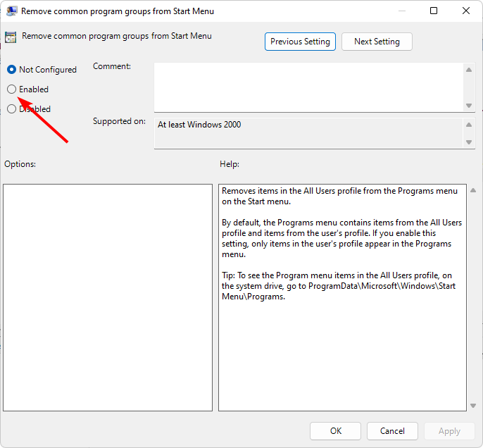The image size is (483, 448).
Task: Set the policy to Disabled
Action: click(12, 109)
